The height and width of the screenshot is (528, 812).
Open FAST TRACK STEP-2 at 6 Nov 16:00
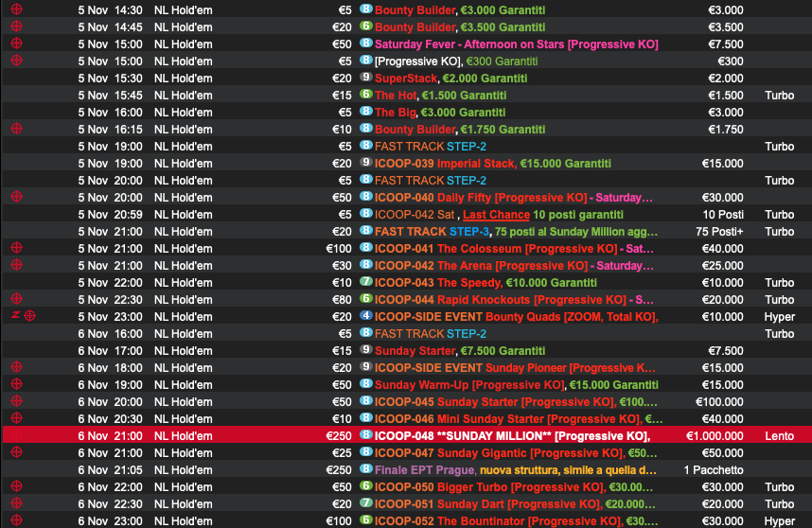[431, 334]
